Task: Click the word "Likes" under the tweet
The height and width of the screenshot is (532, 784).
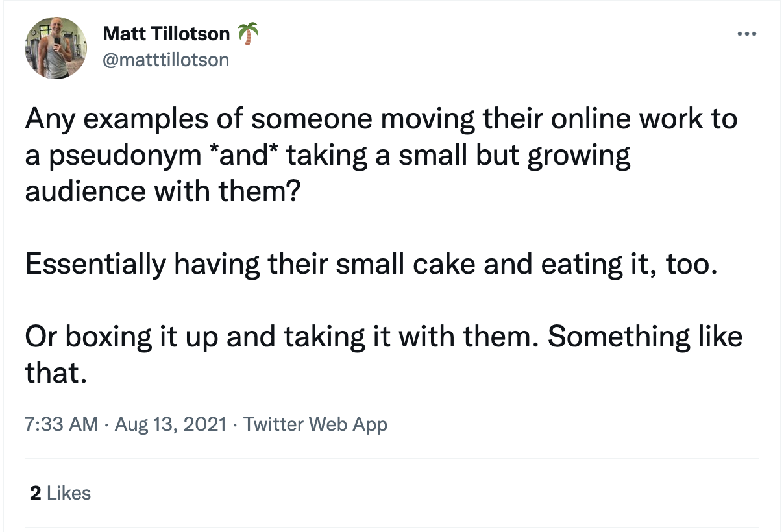Action: tap(69, 493)
